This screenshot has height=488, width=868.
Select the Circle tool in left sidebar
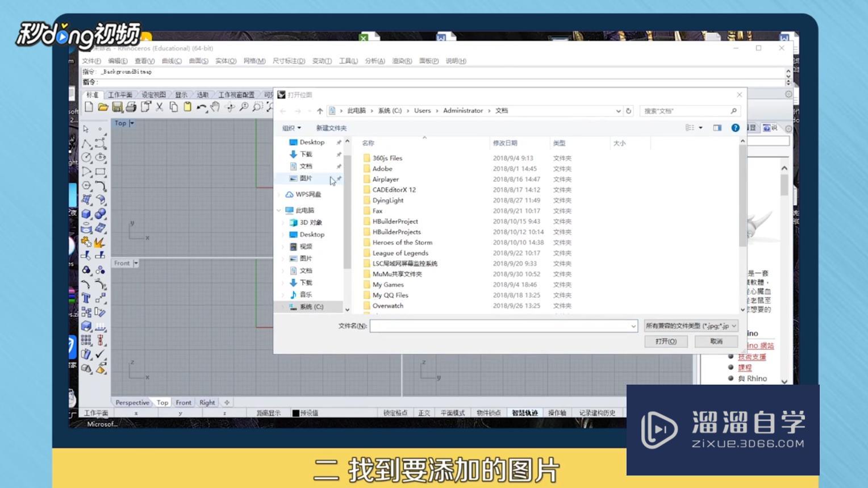(86, 157)
